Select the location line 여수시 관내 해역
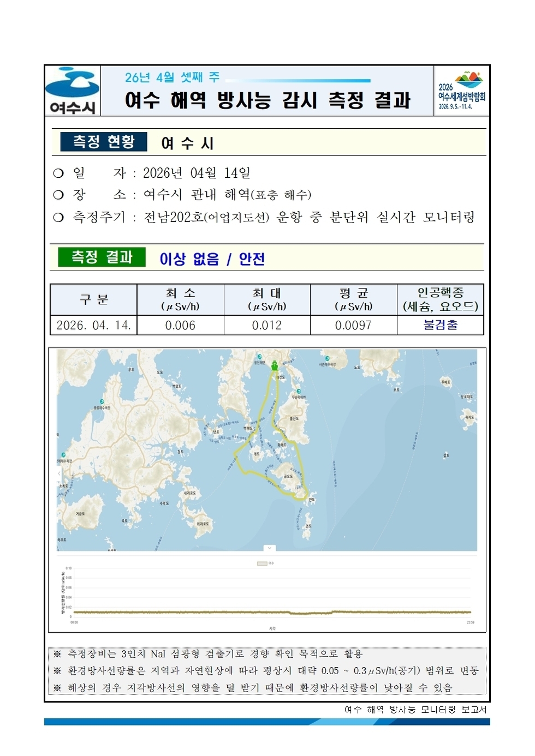 (228, 195)
